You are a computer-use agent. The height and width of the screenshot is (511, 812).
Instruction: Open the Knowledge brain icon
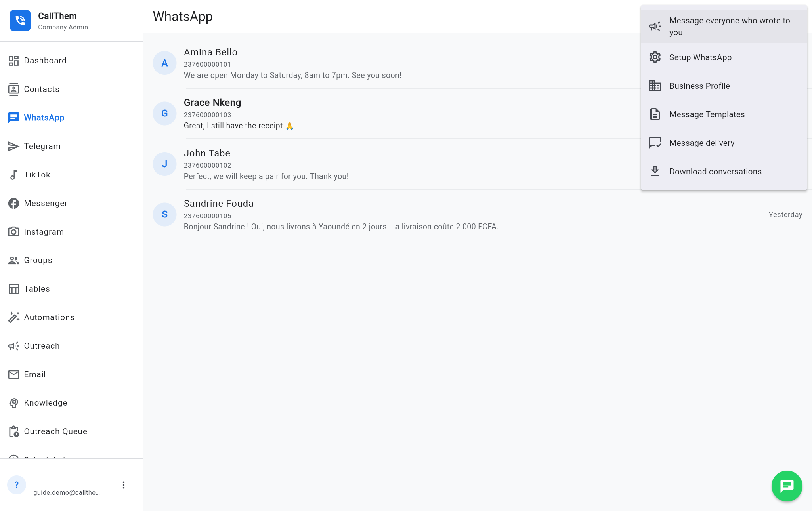13,403
